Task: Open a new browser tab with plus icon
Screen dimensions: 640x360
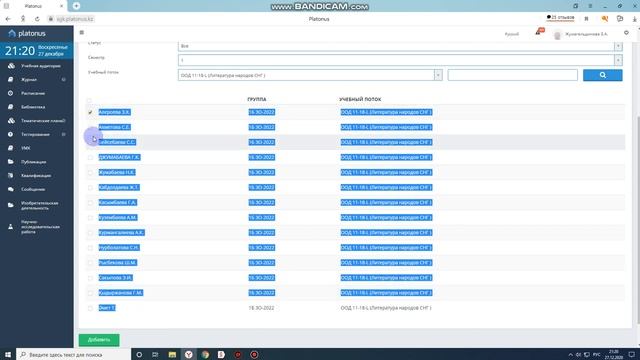Action: coord(76,6)
